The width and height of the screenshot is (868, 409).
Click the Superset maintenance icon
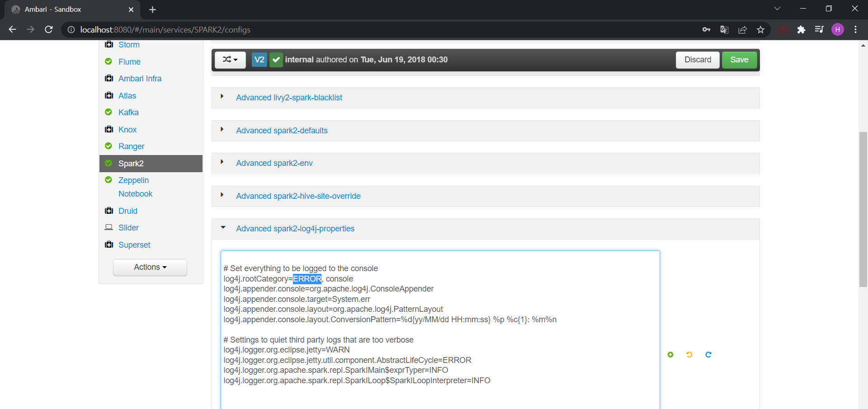tap(109, 244)
